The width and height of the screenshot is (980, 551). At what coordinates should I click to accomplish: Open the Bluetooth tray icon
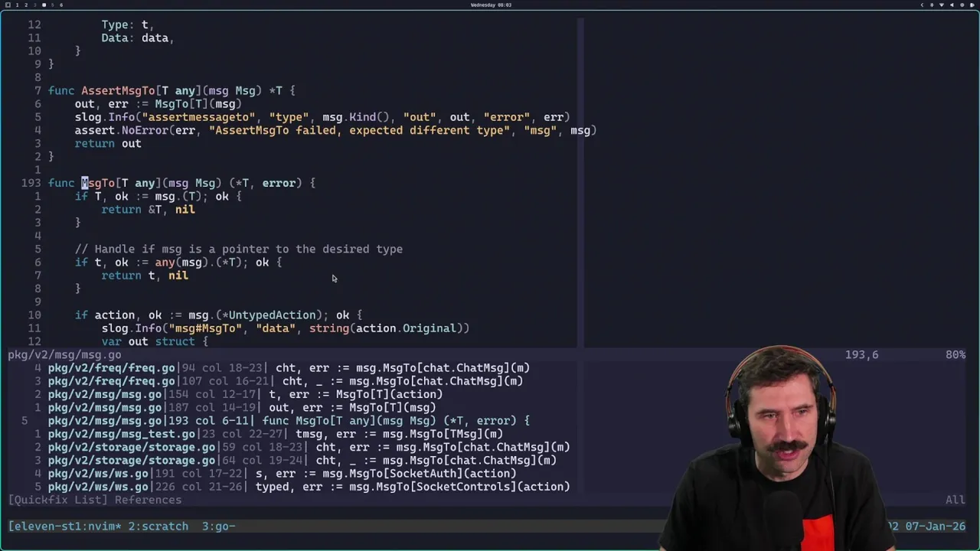[x=932, y=5]
